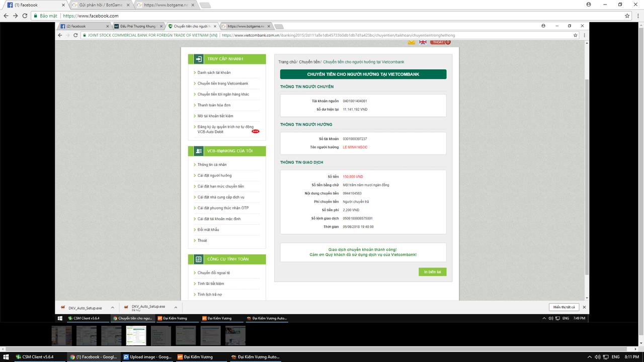Click the Chuyển tiền breadcrumb link
Viewport: 644px width, 362px height.
309,62
